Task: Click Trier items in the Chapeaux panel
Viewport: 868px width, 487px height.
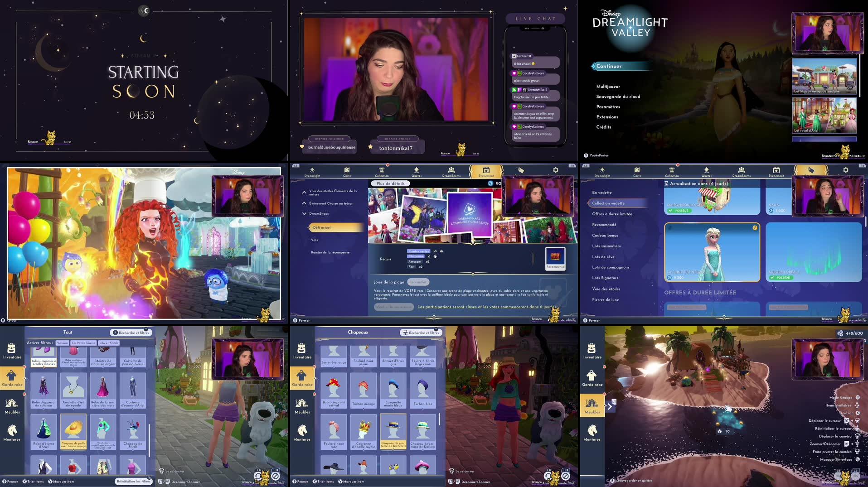Action: [x=323, y=482]
